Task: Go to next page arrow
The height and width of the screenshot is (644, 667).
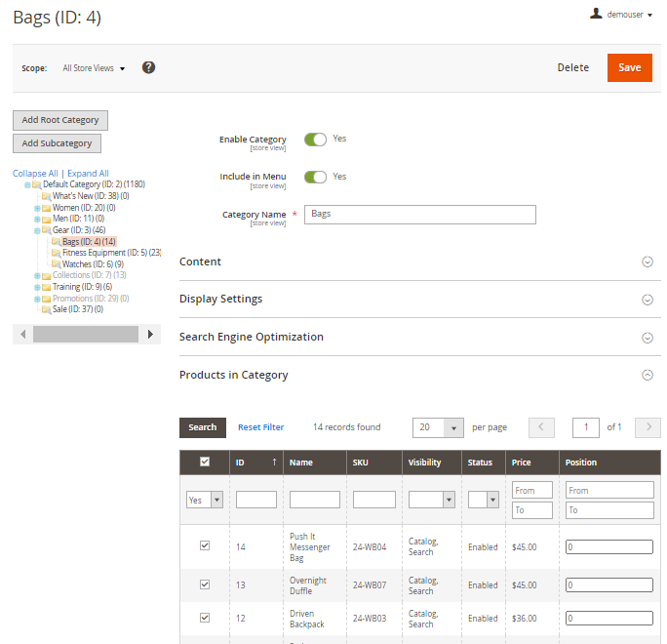Action: 647,427
